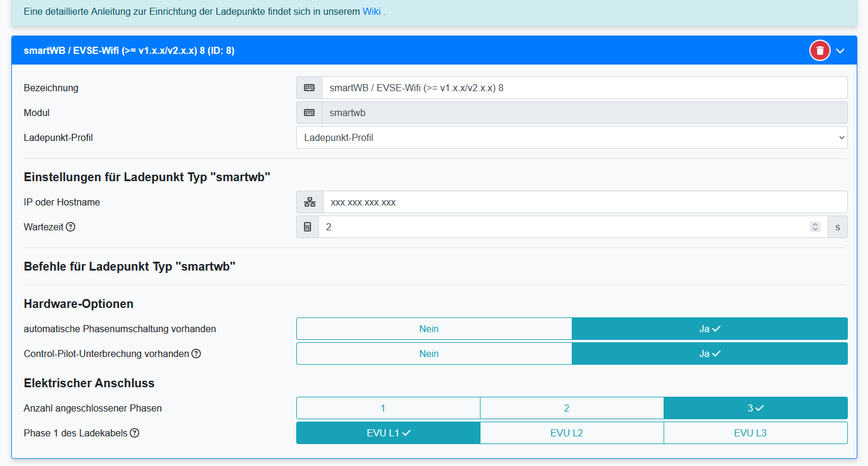Collapse the smartWB charge point card
The width and height of the screenshot is (868, 466).
(x=840, y=51)
